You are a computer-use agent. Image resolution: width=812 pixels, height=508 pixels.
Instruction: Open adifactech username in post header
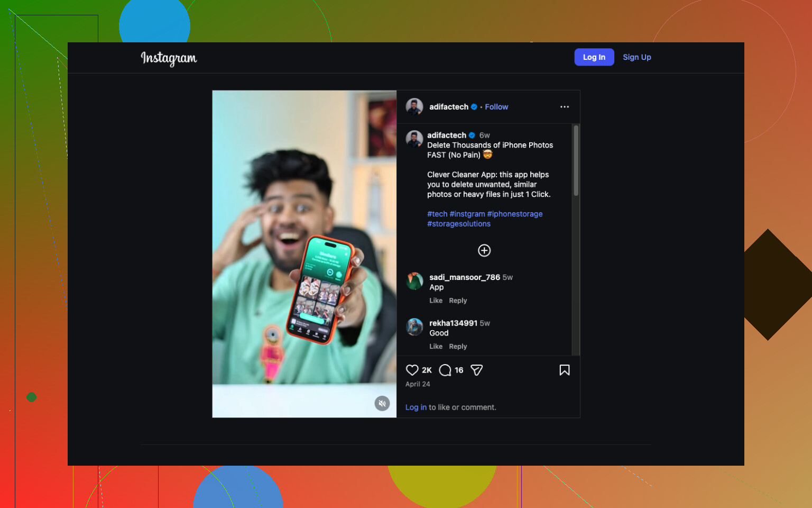click(x=449, y=107)
